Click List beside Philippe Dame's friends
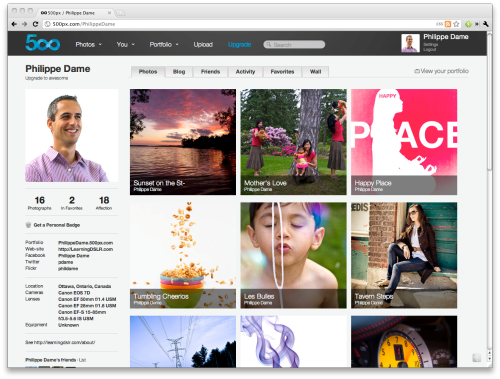This screenshot has height=379, width=500. [x=82, y=360]
